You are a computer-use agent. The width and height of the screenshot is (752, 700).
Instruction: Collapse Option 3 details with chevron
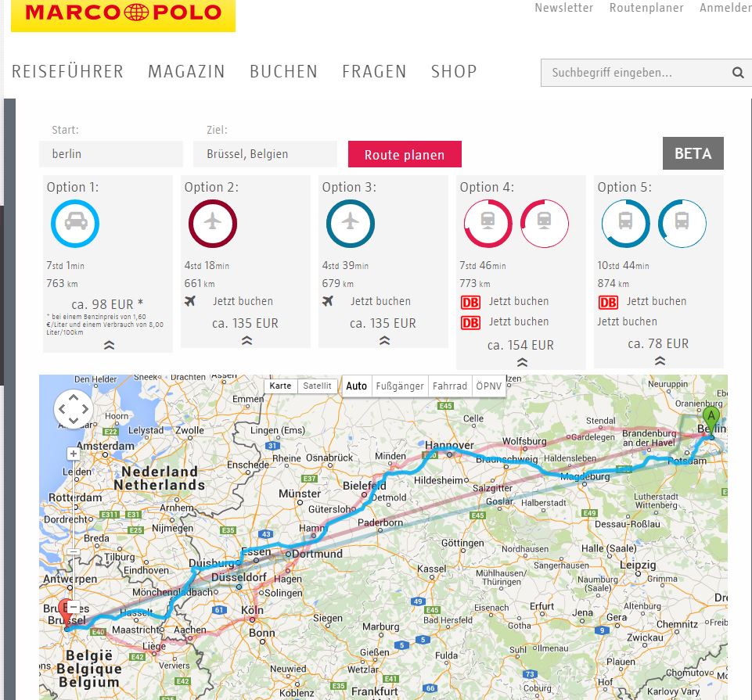pos(385,340)
